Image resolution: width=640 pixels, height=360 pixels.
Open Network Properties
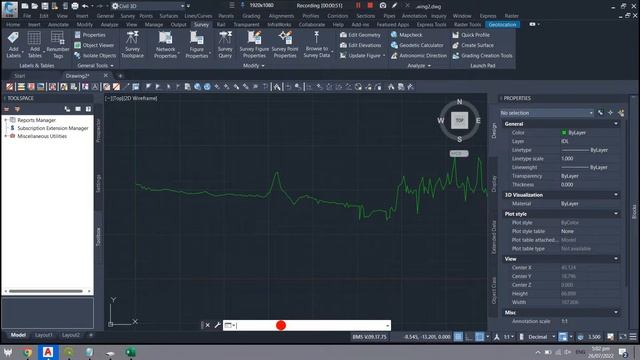[165, 44]
